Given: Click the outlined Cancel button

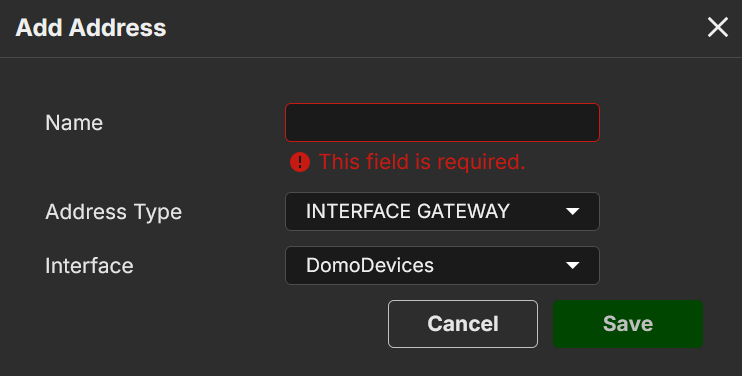Looking at the screenshot, I should 463,324.
